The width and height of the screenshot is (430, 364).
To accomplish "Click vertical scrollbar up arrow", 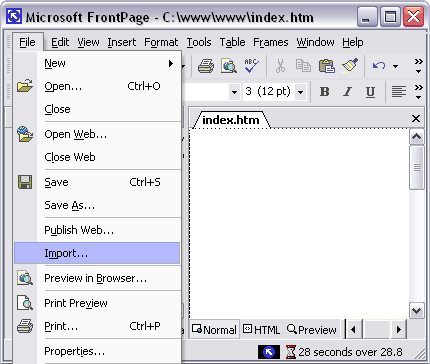I will click(x=417, y=137).
